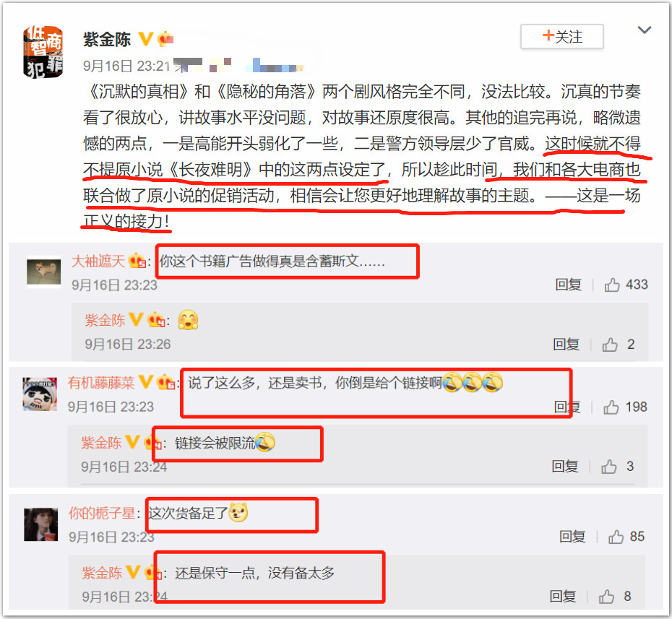Click 大袖遮天's dog avatar

coord(43,272)
